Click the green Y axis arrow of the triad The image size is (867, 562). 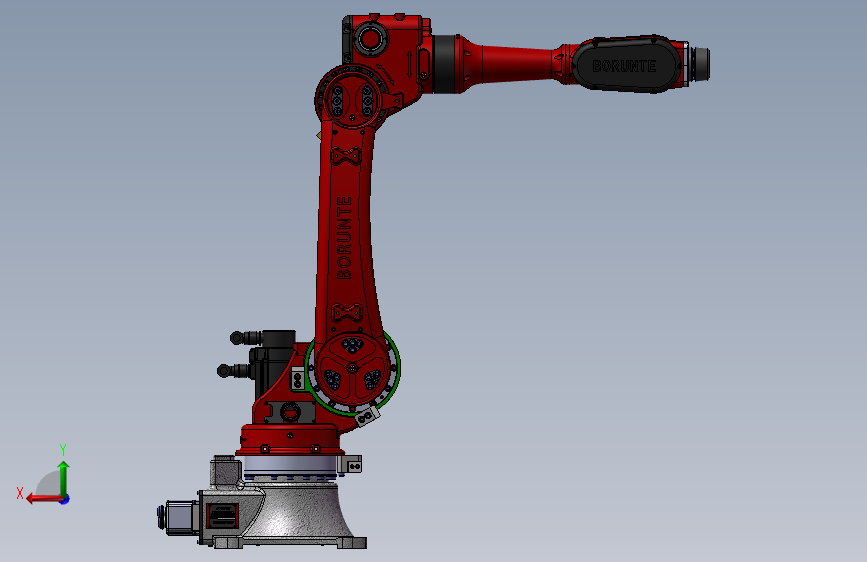click(64, 478)
